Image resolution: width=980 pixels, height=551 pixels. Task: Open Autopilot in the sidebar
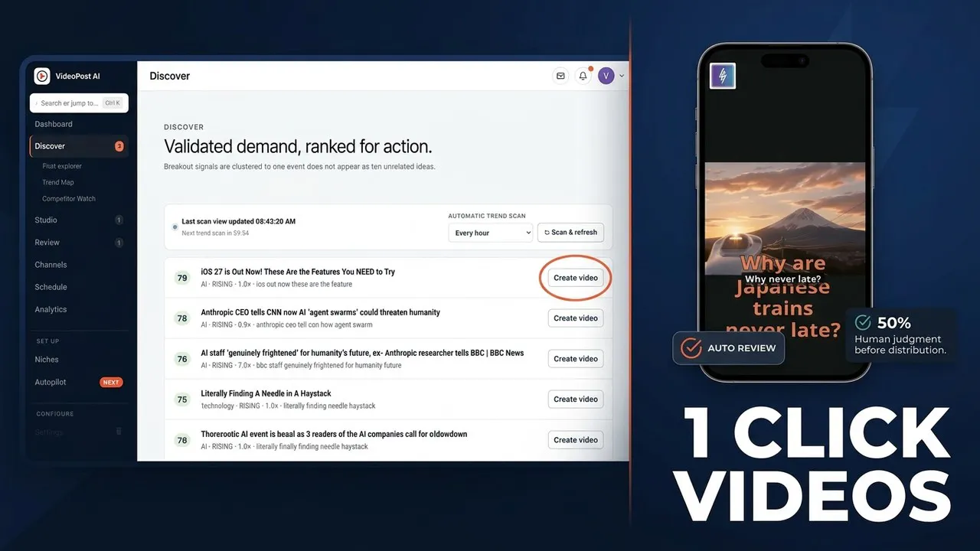click(x=51, y=382)
